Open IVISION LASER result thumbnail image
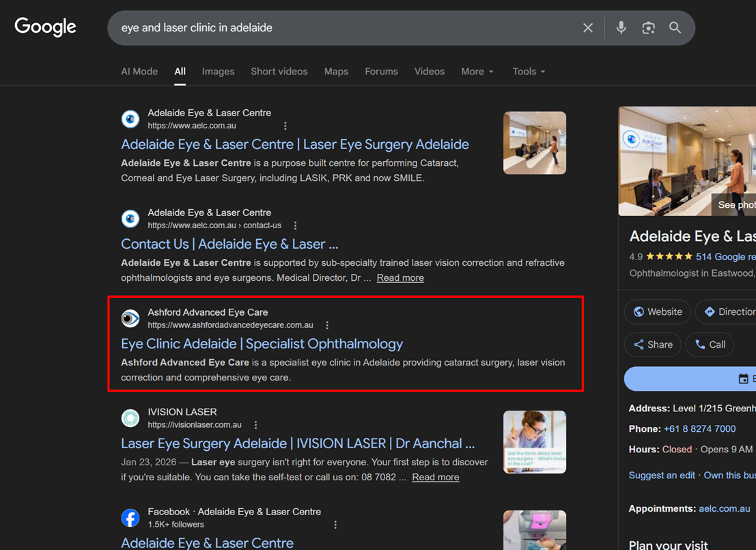This screenshot has height=550, width=756. point(534,442)
